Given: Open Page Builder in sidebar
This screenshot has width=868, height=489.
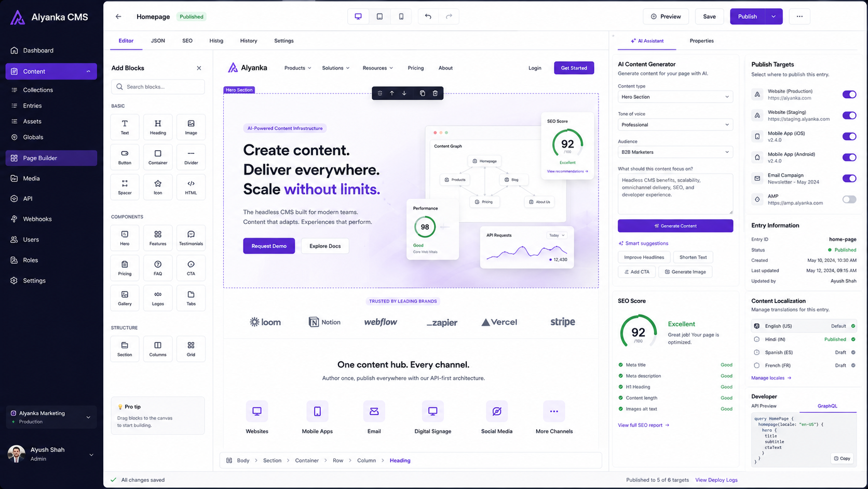Looking at the screenshot, I should 51,158.
